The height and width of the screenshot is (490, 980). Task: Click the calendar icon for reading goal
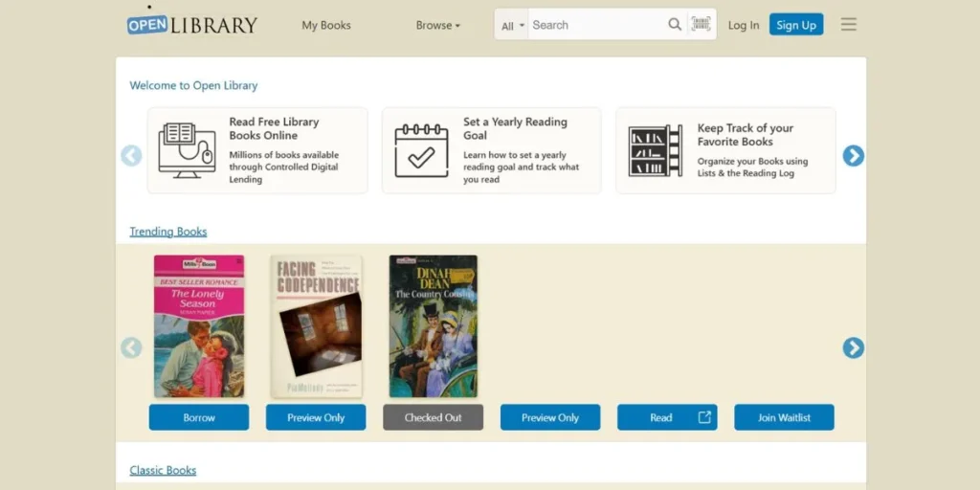click(421, 150)
